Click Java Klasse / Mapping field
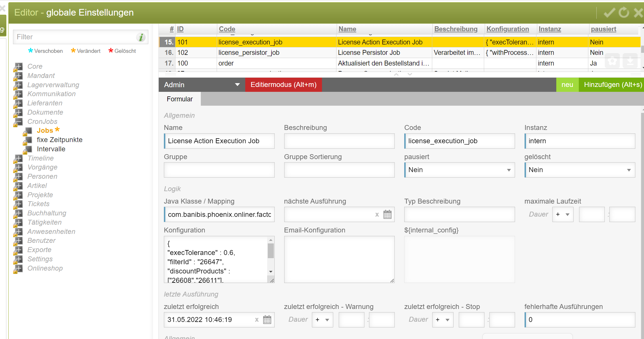 click(x=219, y=214)
